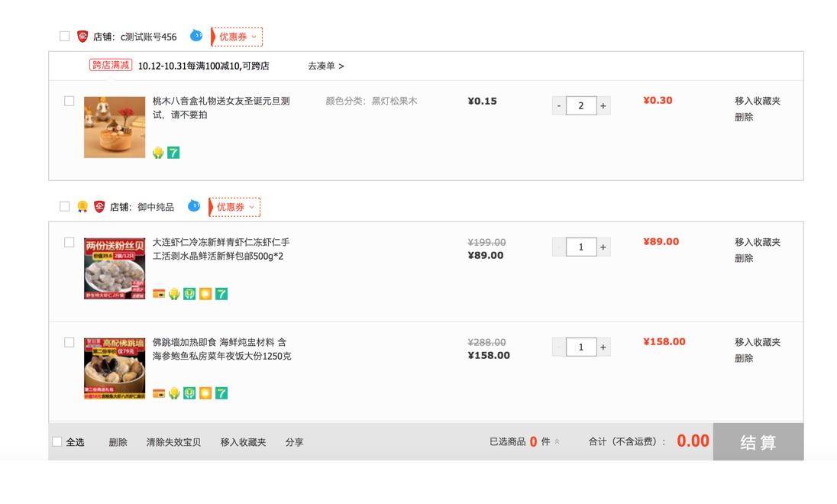Click 分享 in the bottom bar
This screenshot has height=504, width=837.
(x=294, y=442)
